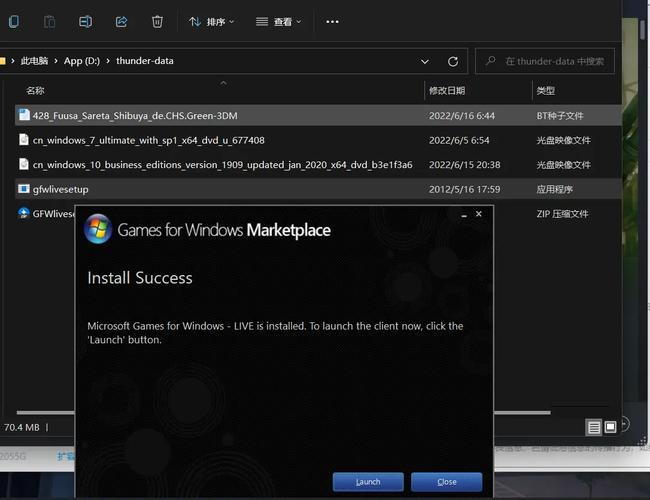Sort by the 名称 column header
The image size is (650, 500).
point(35,90)
